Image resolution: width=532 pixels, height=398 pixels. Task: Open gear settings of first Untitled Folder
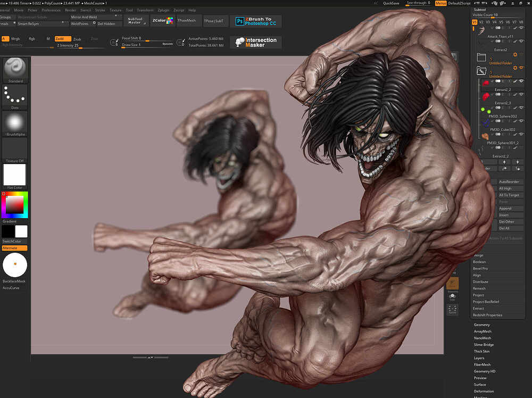(x=515, y=55)
